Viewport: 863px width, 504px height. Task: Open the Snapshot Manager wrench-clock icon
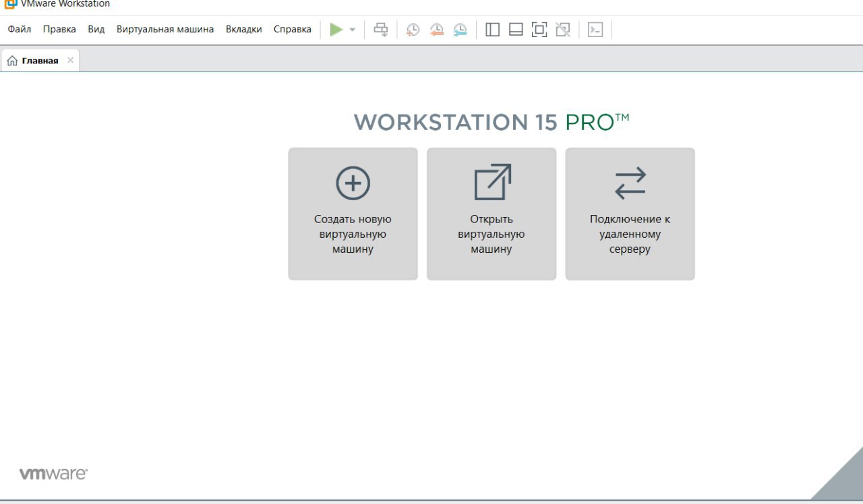[x=460, y=30]
